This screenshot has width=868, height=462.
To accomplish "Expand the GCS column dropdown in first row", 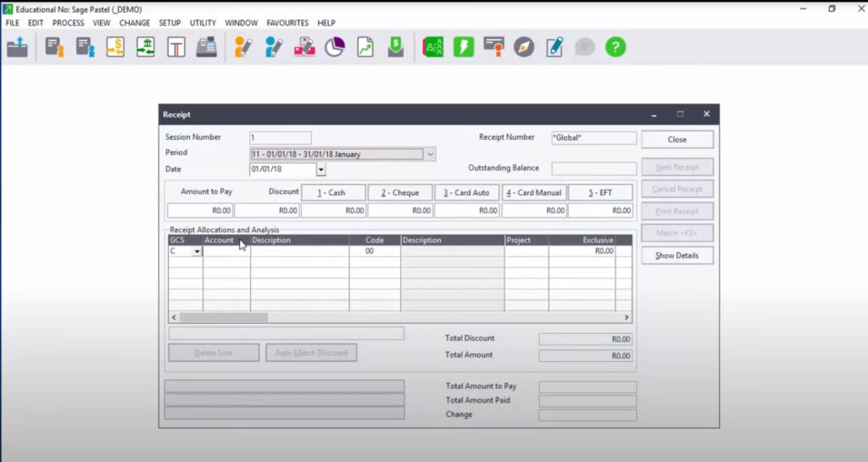I will pyautogui.click(x=197, y=252).
